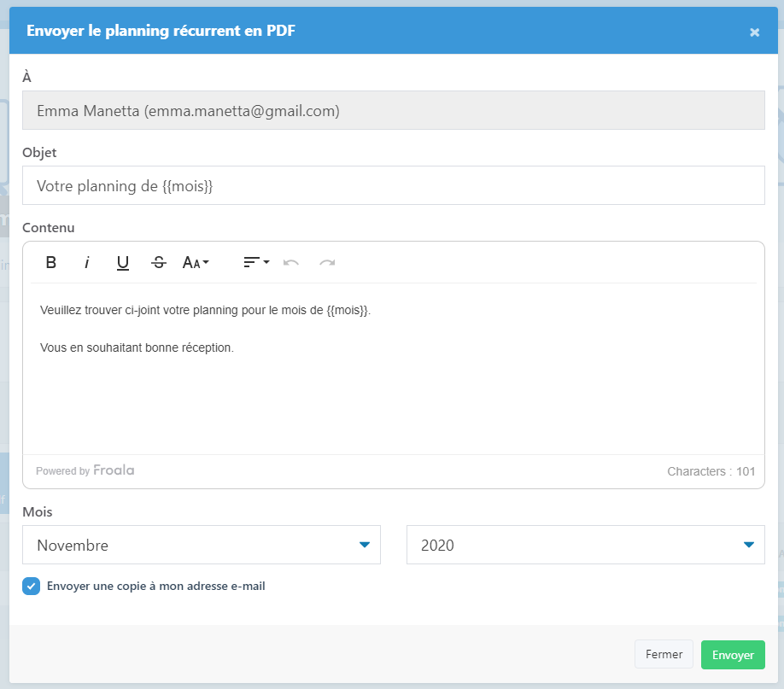Uncheck the send copy to my email box
This screenshot has height=689, width=784.
31,587
